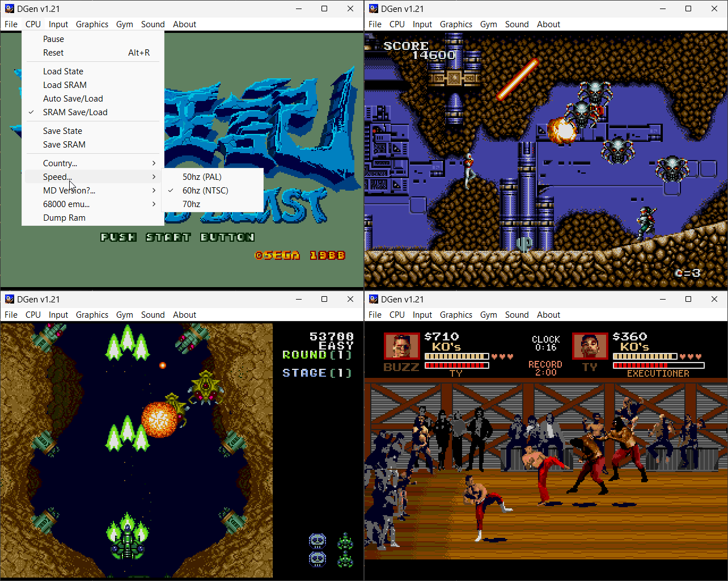The width and height of the screenshot is (728, 581).
Task: Click TY fighter portrait in bottom-right game
Action: (590, 346)
